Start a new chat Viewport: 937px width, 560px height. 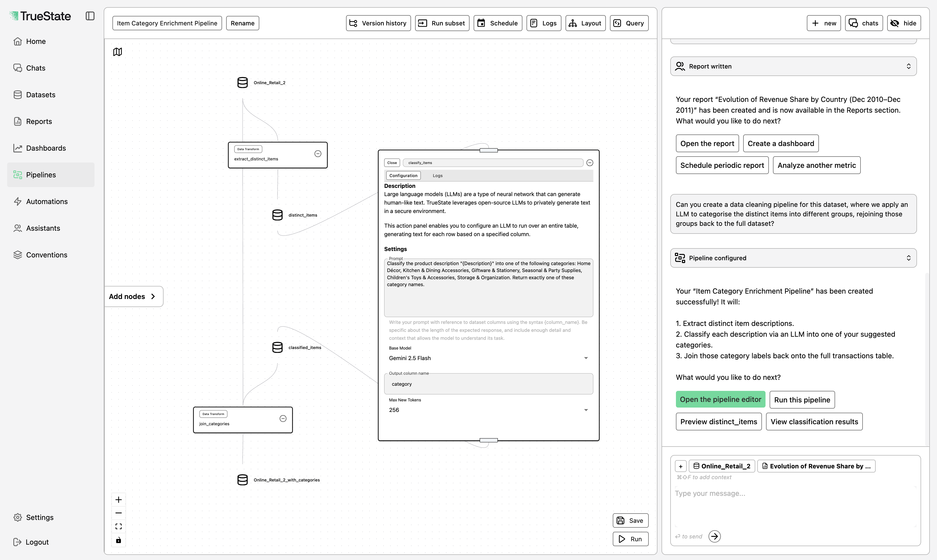824,23
